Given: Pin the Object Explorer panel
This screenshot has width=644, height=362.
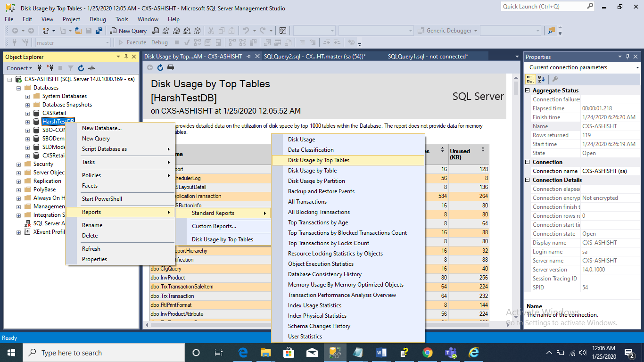Looking at the screenshot, I should 126,57.
